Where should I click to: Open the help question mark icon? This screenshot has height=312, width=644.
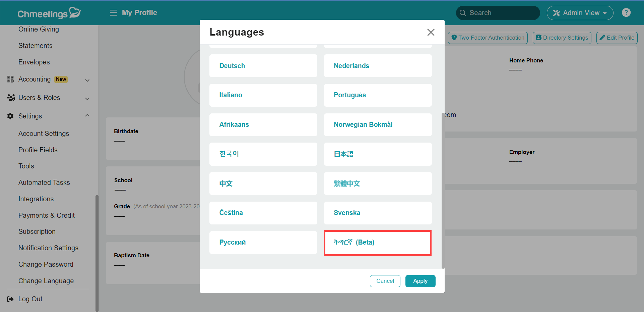[x=626, y=12]
